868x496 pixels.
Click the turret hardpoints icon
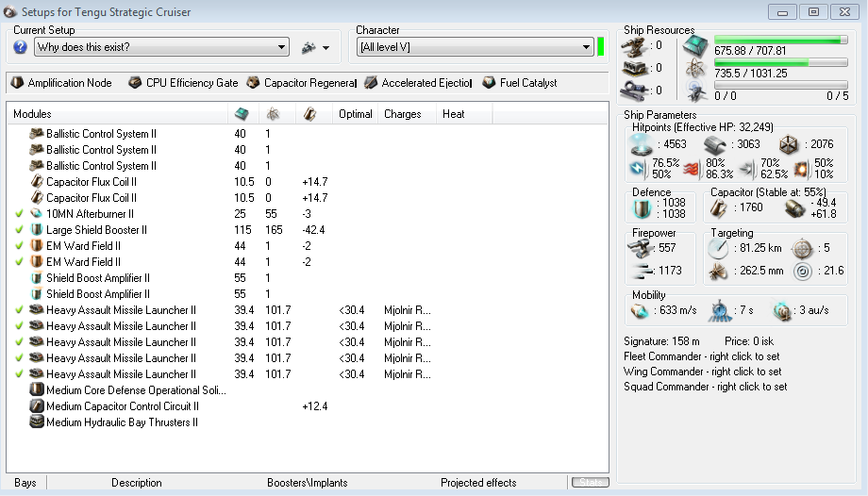[634, 46]
